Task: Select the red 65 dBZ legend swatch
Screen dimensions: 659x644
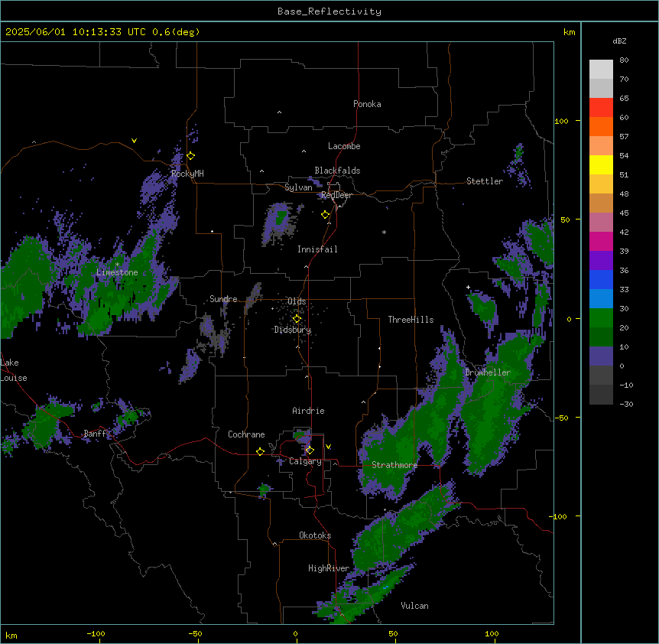Action: pyautogui.click(x=601, y=108)
